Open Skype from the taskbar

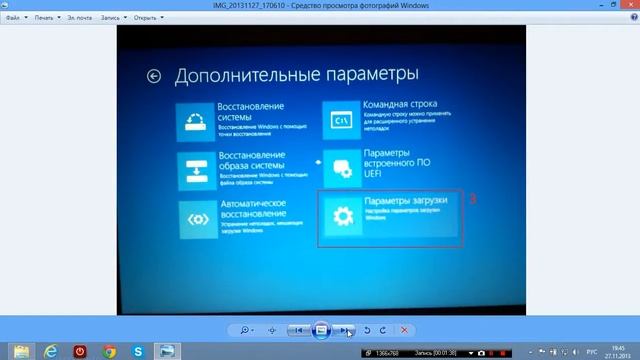pyautogui.click(x=138, y=351)
